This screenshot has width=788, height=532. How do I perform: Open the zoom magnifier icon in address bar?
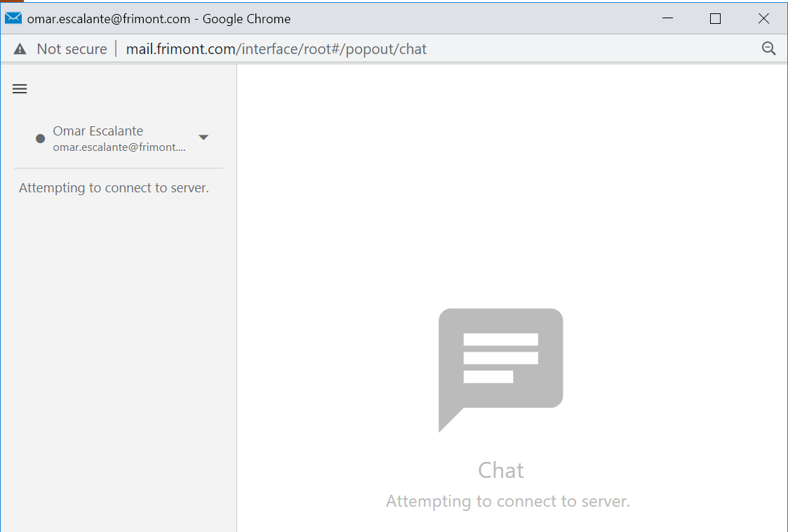click(x=768, y=48)
